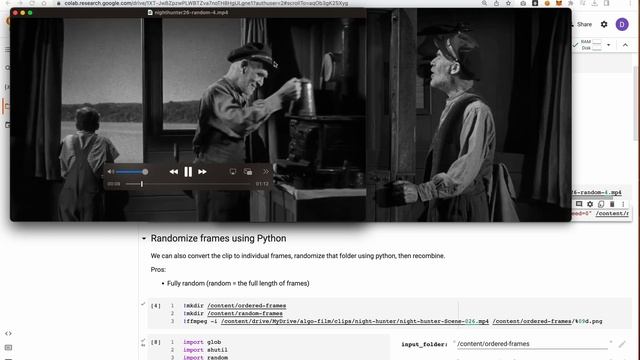This screenshot has height=360, width=640.
Task: Edit the input_folder form field
Action: pos(532,344)
